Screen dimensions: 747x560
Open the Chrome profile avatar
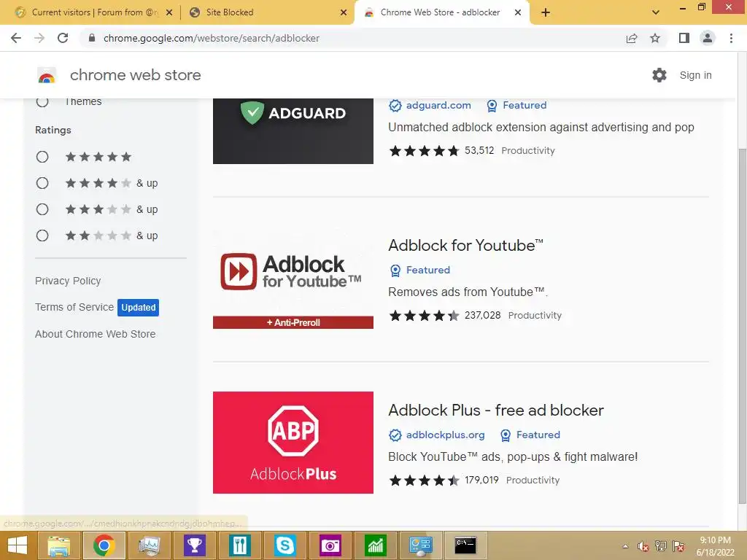708,38
